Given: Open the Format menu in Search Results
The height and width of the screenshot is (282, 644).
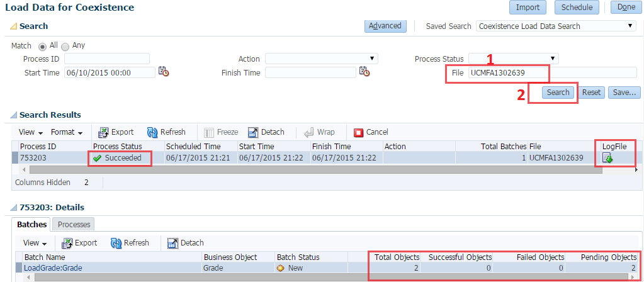Looking at the screenshot, I should [x=67, y=132].
